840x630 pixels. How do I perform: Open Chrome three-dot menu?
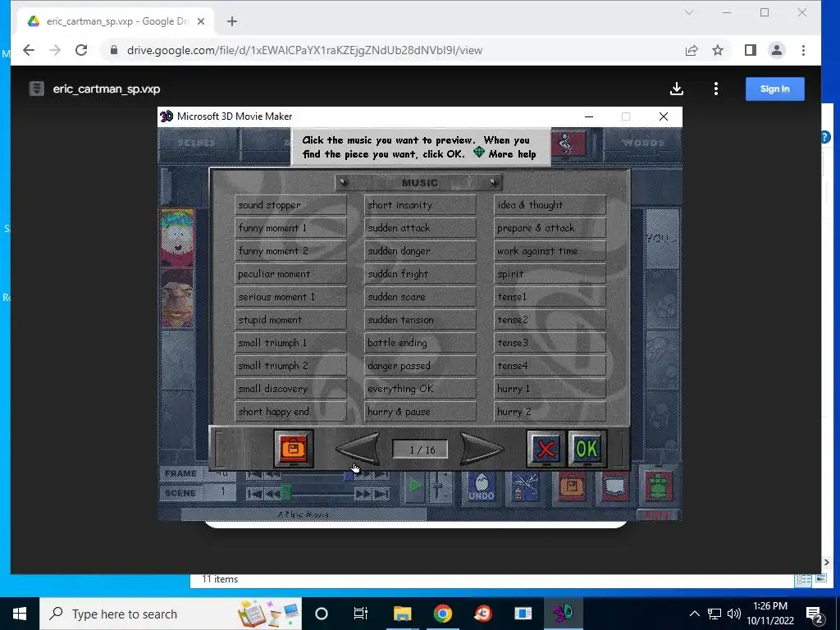pyautogui.click(x=803, y=50)
